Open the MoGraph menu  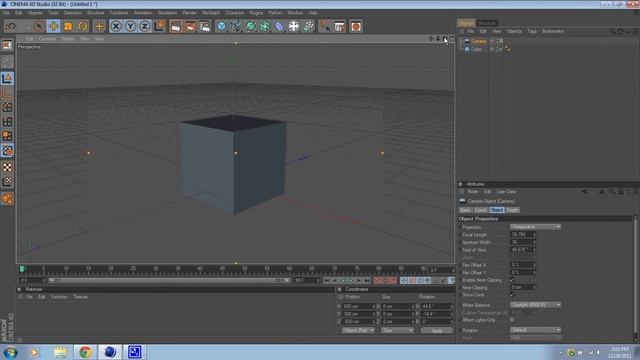click(211, 13)
